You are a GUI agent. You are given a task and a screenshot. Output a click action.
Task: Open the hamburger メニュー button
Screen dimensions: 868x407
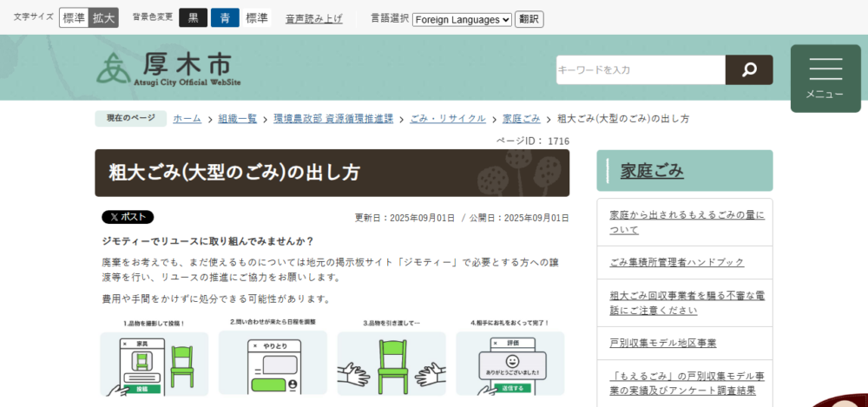click(825, 78)
